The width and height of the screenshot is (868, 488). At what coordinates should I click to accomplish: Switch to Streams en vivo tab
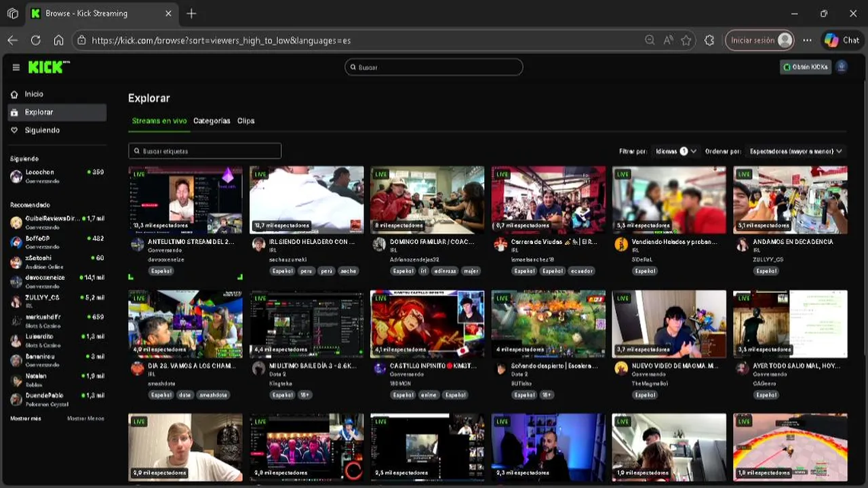point(159,121)
